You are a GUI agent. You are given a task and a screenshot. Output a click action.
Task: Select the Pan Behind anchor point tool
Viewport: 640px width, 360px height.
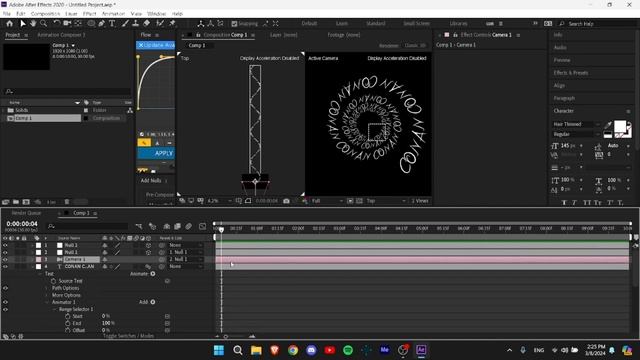pyautogui.click(x=78, y=24)
